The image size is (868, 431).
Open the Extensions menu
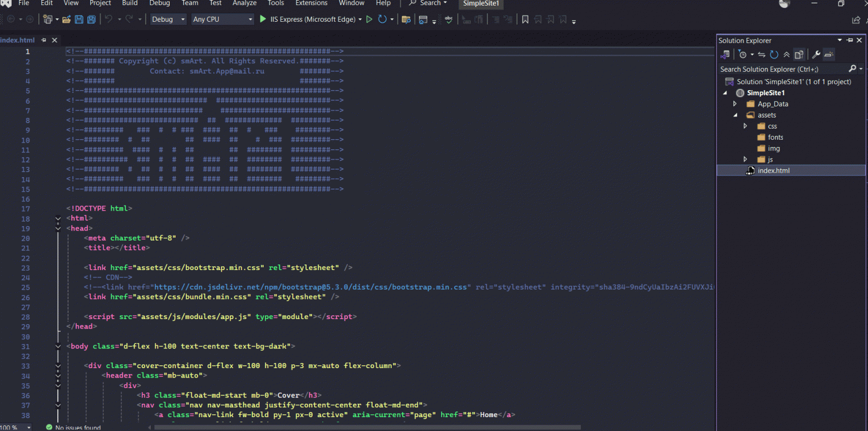(x=311, y=3)
